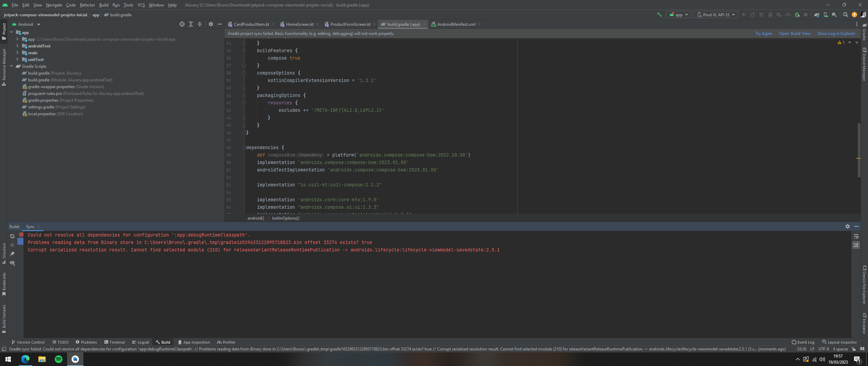The height and width of the screenshot is (366, 868).
Task: Select settings.gradle in Gradle Scripts
Action: [x=54, y=107]
